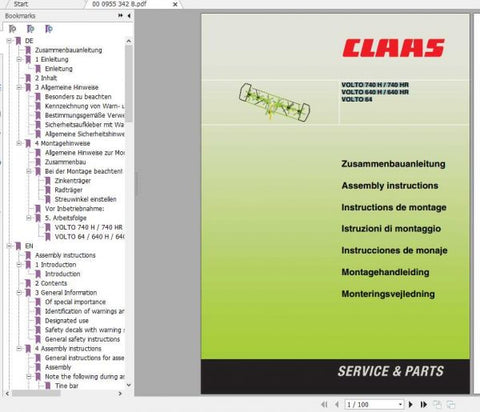Click the first bookmark toolbar icon
This screenshot has height=412, width=480.
coord(12,29)
